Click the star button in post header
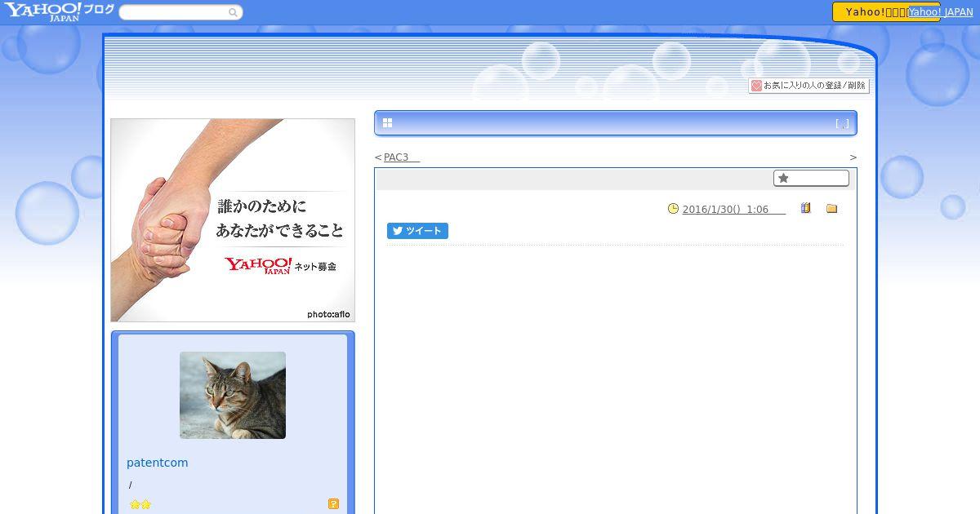This screenshot has width=980, height=514. point(811,178)
